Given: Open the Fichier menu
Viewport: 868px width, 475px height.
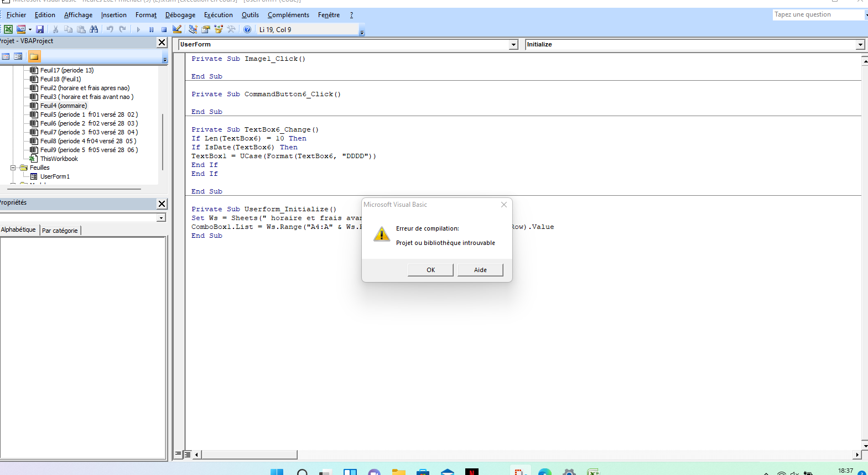Looking at the screenshot, I should click(16, 15).
